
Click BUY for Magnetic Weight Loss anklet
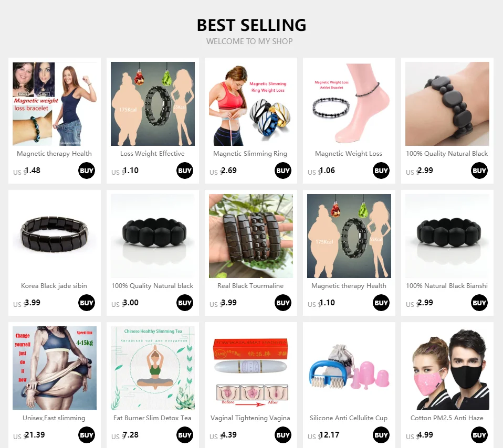(x=381, y=170)
